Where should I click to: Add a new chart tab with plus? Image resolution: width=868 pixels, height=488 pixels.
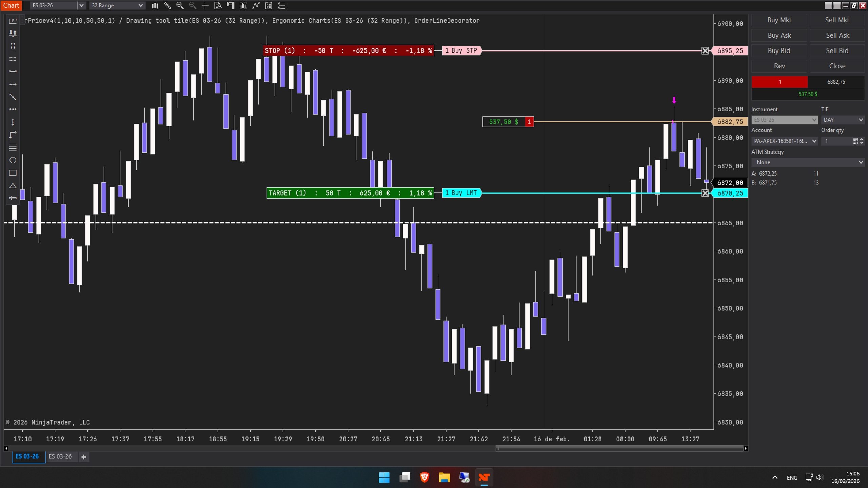coord(84,457)
